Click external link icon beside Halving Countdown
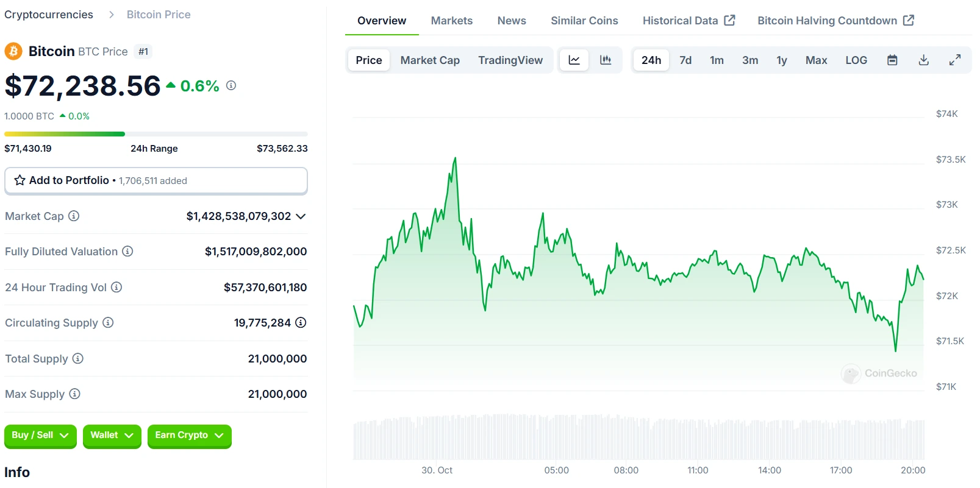980x488 pixels. pyautogui.click(x=909, y=20)
